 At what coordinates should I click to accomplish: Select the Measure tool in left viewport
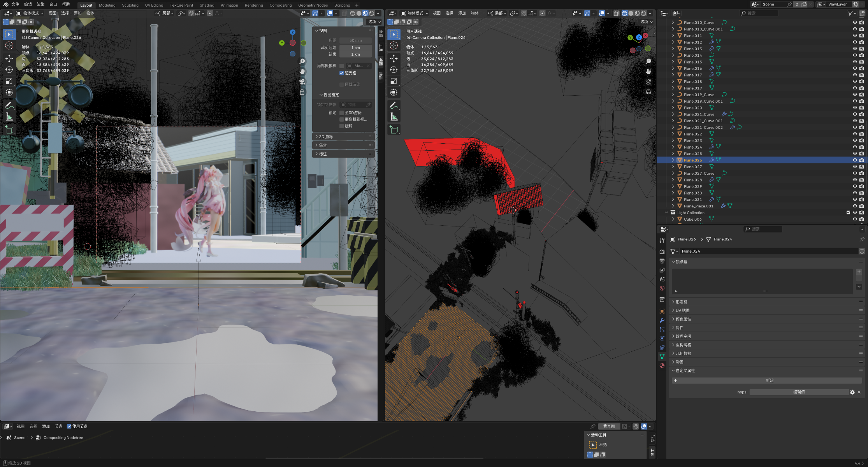click(9, 117)
